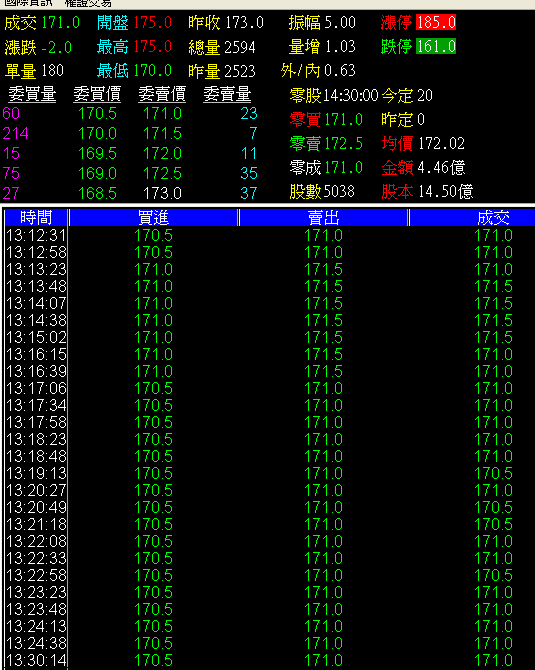Click bid quantity 75 in order book
535x670 pixels.
click(x=11, y=173)
